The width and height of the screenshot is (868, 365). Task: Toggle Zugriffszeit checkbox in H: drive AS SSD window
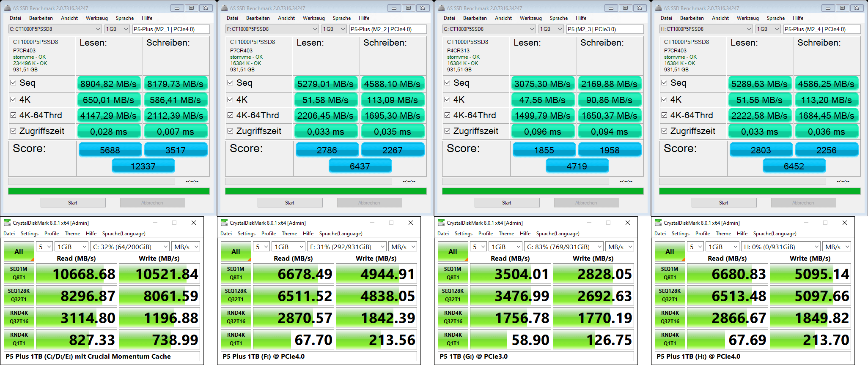[x=665, y=131]
